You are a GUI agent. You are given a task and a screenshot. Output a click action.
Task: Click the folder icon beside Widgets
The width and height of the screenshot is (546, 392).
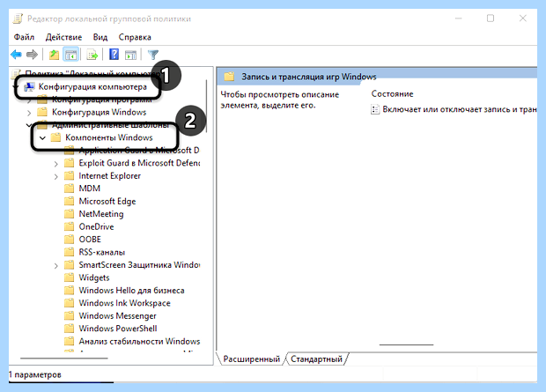coord(70,277)
